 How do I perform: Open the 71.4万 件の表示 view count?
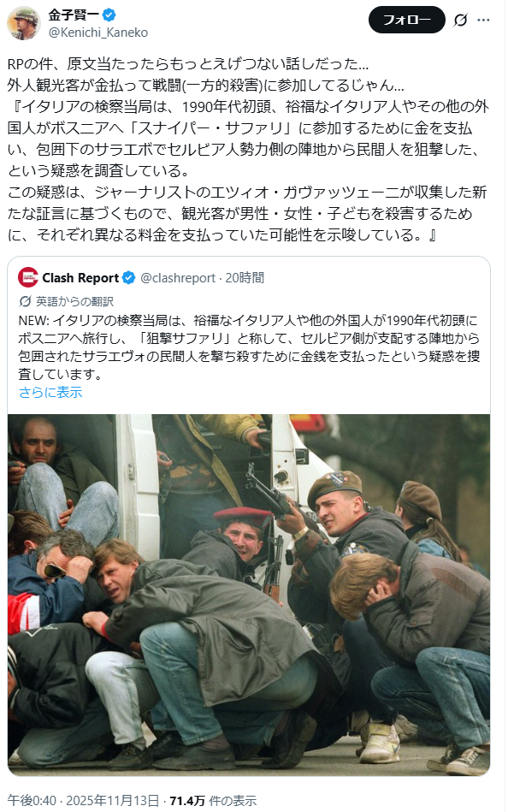[213, 801]
